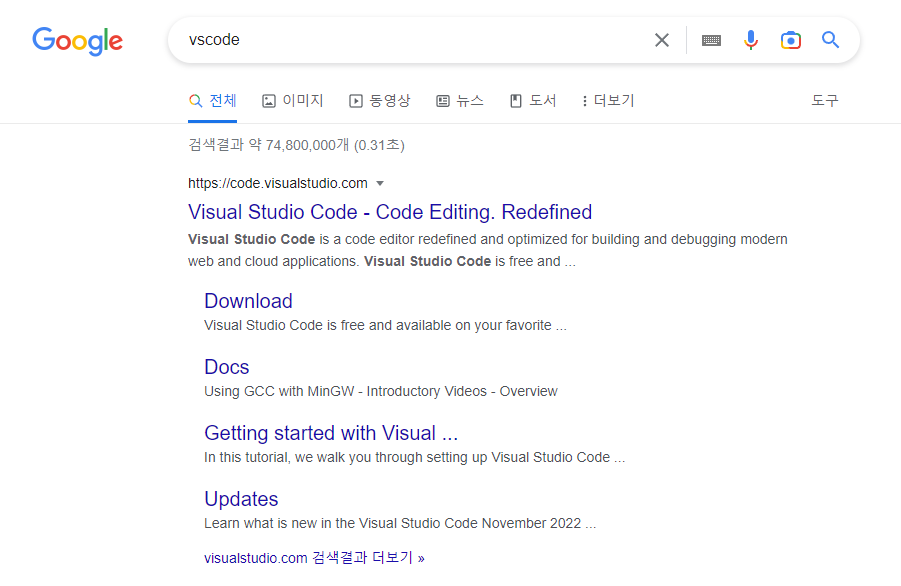Open the 뉴스 tab
The height and width of the screenshot is (586, 901).
460,101
